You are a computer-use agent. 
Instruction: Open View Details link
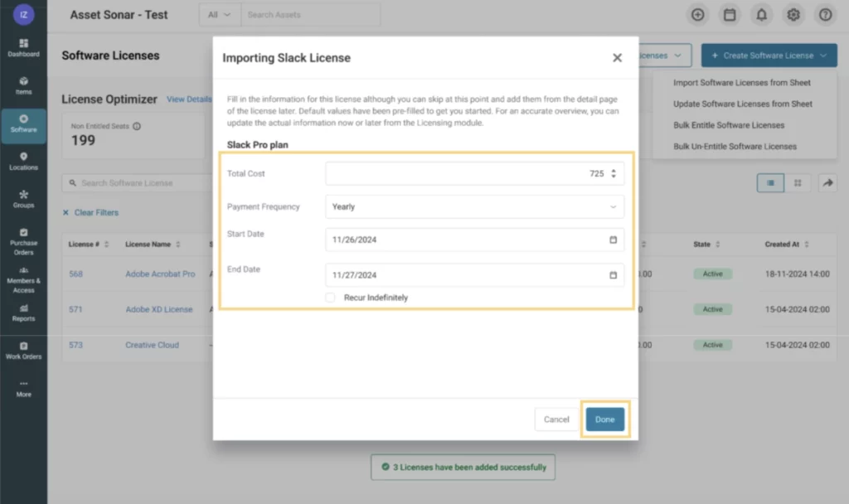189,99
